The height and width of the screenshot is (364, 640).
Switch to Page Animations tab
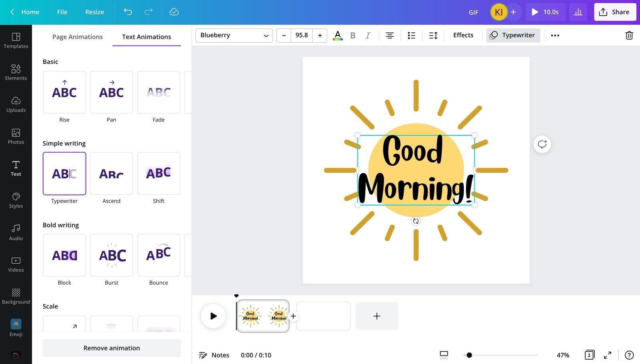pyautogui.click(x=77, y=37)
